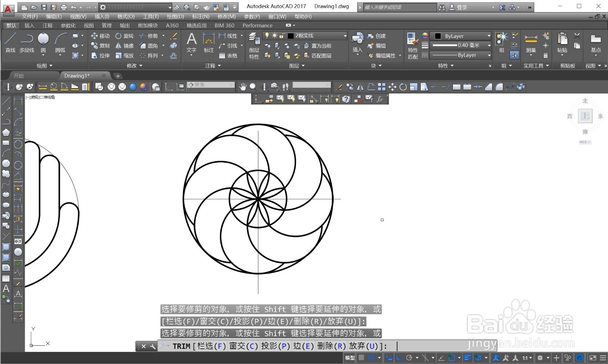Toggle grid display in status bar
The image size is (608, 364).
(x=361, y=358)
